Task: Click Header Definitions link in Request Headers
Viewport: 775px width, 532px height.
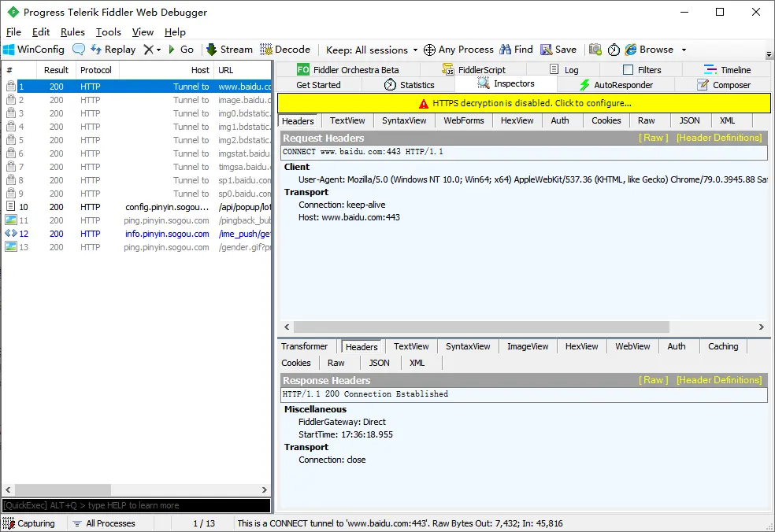Action: click(719, 138)
